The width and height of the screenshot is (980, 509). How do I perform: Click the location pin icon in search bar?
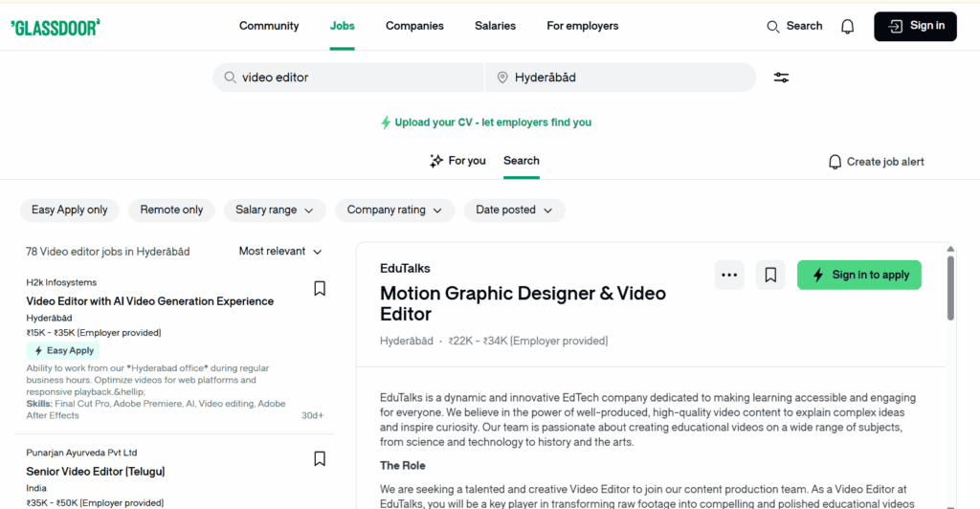coord(501,77)
